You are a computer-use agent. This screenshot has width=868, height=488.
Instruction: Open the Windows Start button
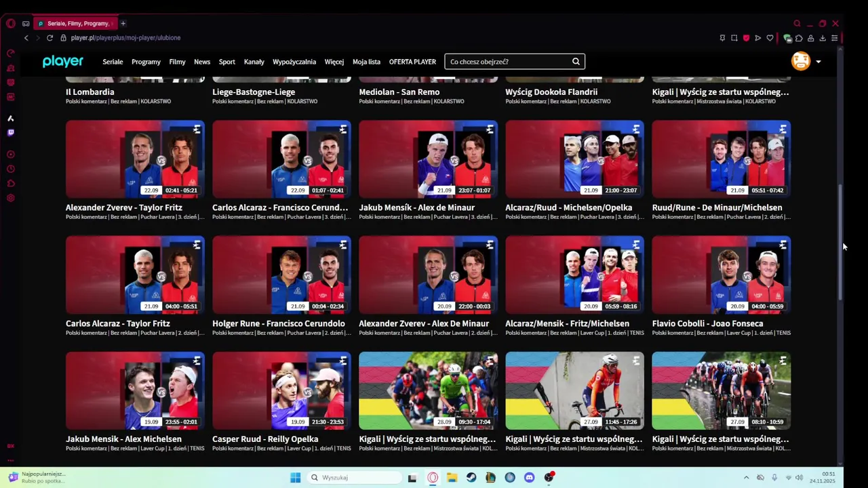[296, 478]
